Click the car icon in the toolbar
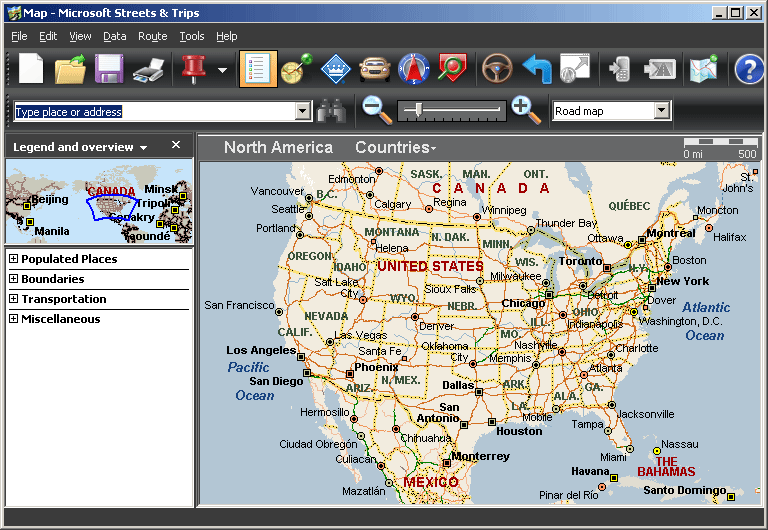 [375, 69]
